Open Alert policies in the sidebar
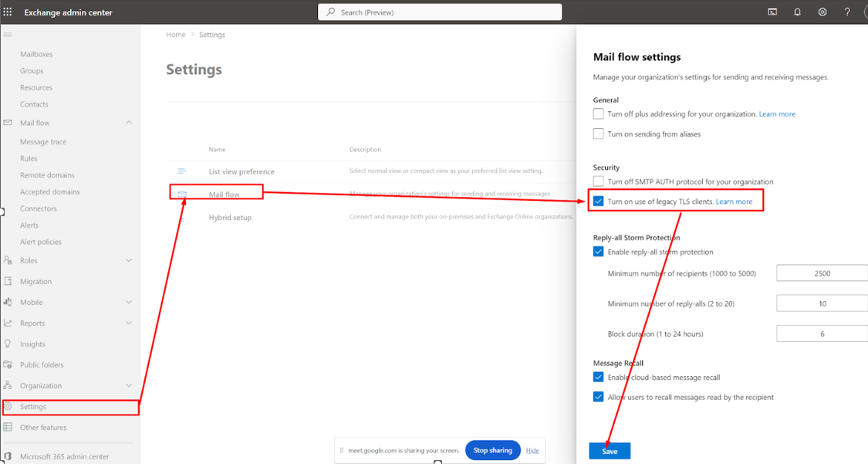The image size is (868, 464). pos(41,242)
